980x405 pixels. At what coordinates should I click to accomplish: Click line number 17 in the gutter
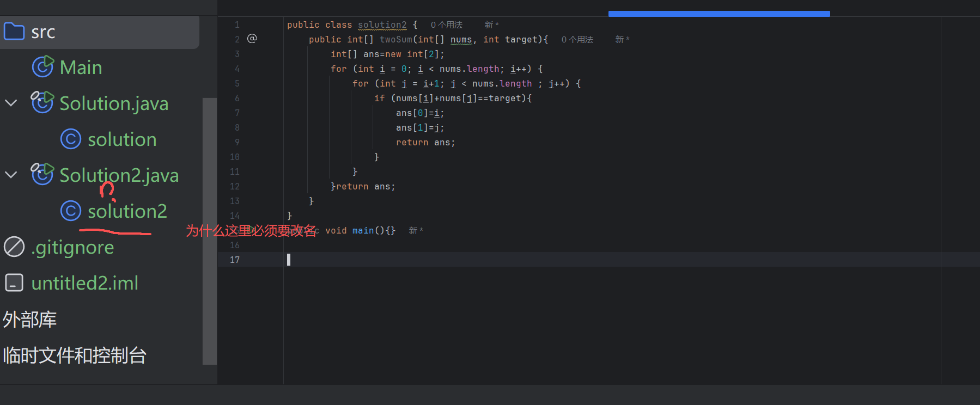tap(235, 260)
